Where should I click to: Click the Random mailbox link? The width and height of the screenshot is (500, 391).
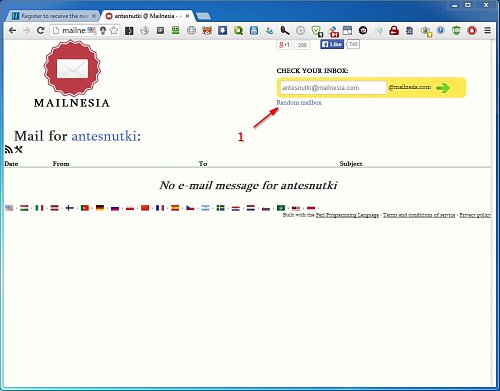tap(299, 103)
